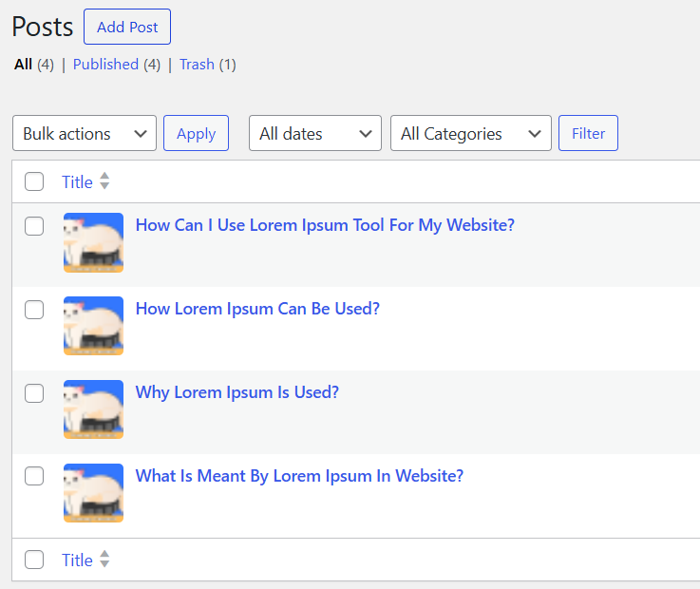Viewport: 700px width, 589px height.
Task: Click cat thumbnail for 'How Lorem Ipsum Can Be Used?'
Action: (93, 326)
